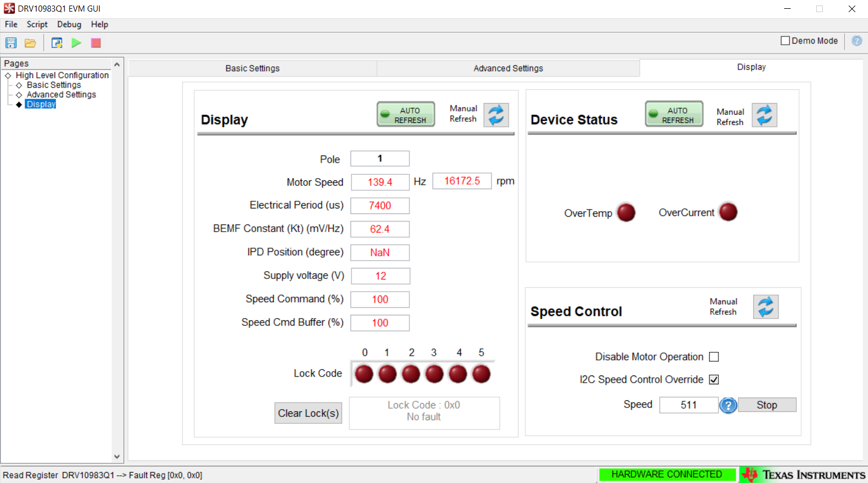Switch to Basic Settings tab

pos(252,68)
